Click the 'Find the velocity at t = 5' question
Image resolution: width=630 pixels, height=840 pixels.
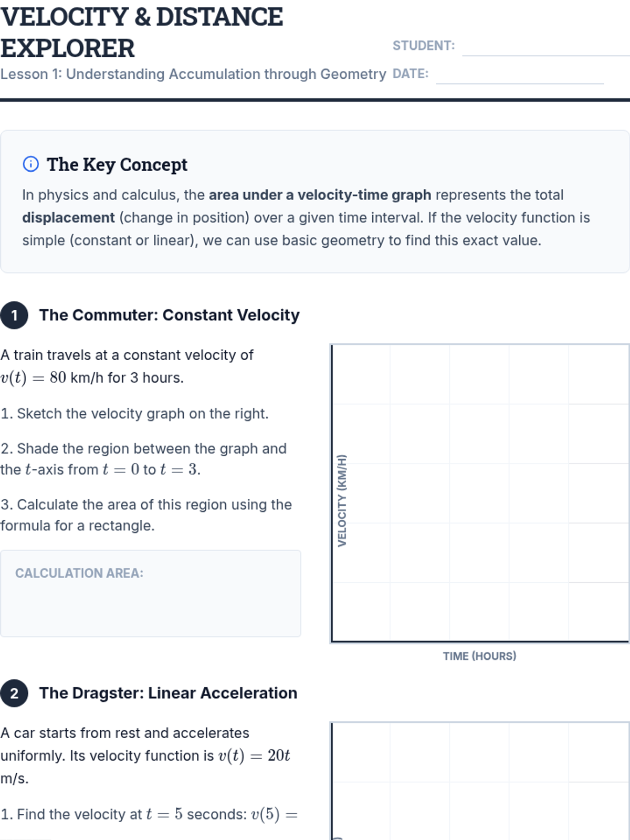tap(149, 814)
